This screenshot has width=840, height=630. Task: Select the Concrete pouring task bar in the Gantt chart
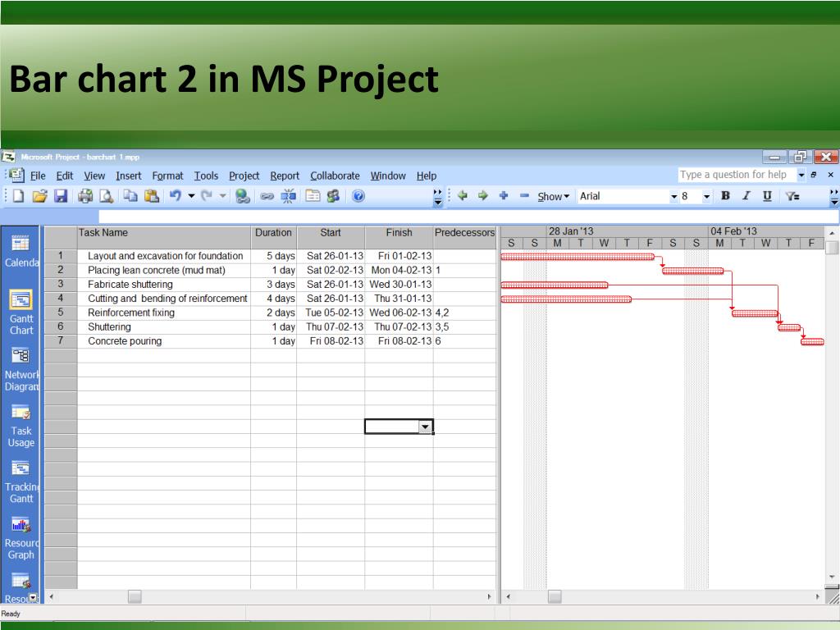[812, 341]
